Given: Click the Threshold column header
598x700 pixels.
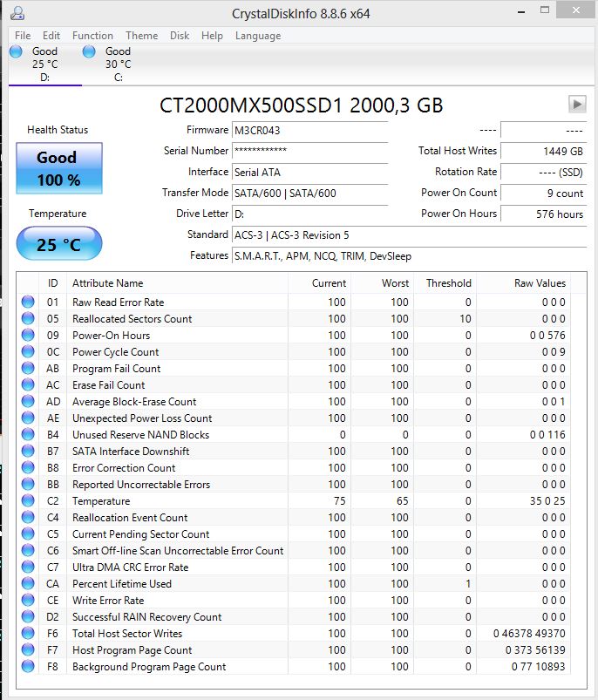Looking at the screenshot, I should (x=445, y=283).
